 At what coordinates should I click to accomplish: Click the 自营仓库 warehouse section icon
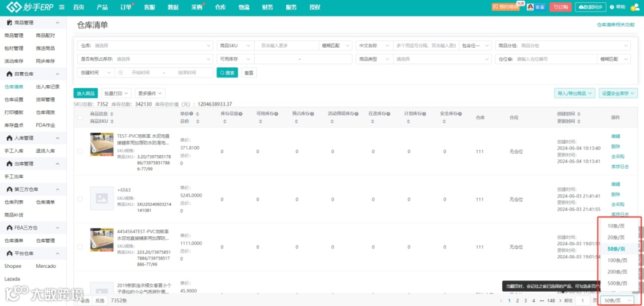point(10,74)
